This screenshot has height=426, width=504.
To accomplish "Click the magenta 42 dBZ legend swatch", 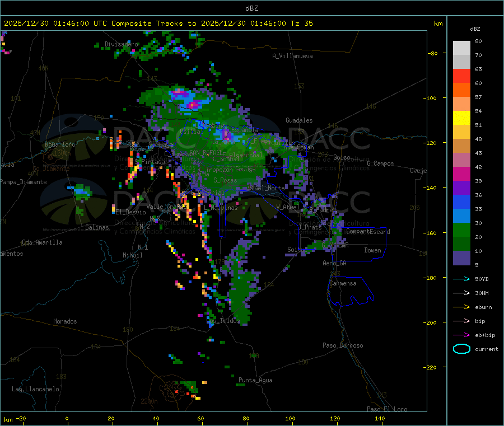I will [x=461, y=174].
